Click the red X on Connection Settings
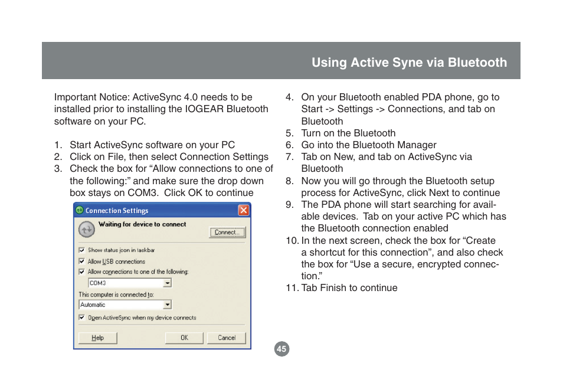 (243, 210)
